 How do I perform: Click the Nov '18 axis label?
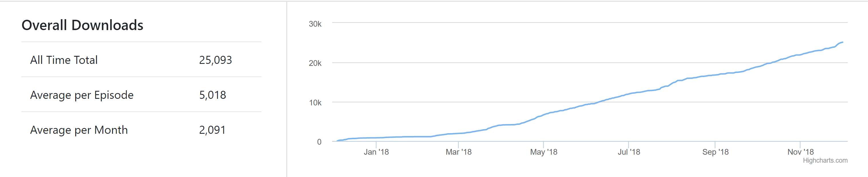(800, 152)
